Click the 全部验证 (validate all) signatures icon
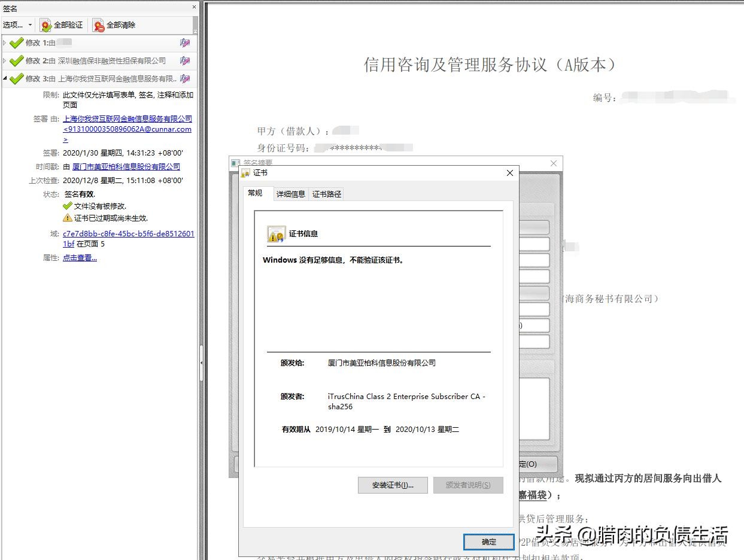The width and height of the screenshot is (744, 560). pos(46,25)
